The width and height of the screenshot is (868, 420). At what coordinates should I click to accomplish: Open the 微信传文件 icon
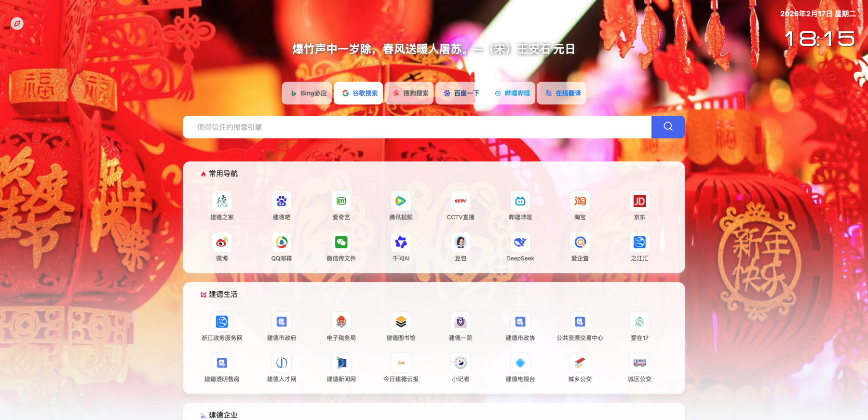coord(341,242)
